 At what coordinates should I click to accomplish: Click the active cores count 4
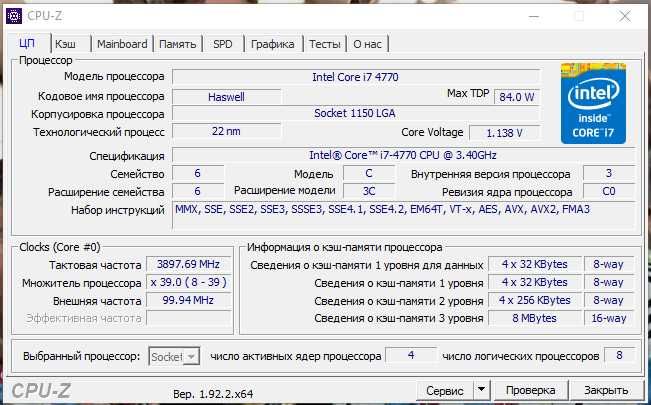[x=411, y=356]
